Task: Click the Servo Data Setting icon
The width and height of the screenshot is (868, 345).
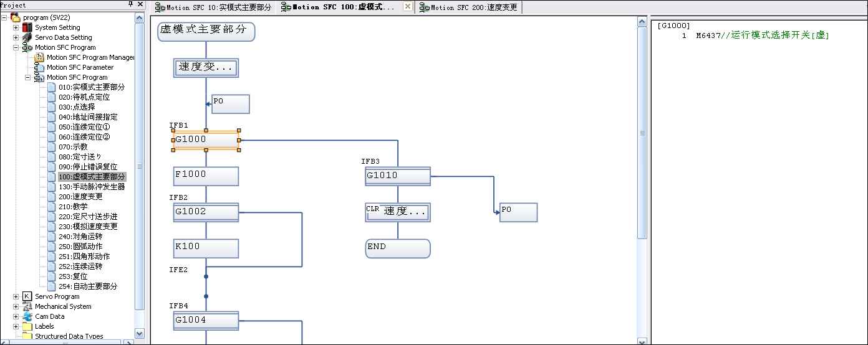Action: click(x=27, y=37)
